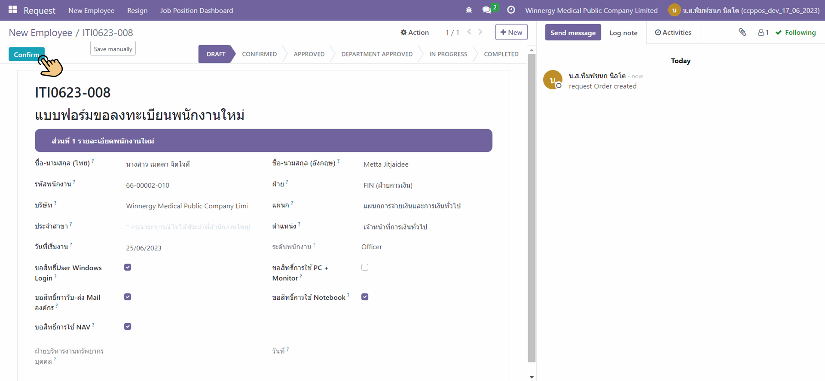Viewport: 825px width, 381px height.
Task: Select the COMPLETED status stage
Action: 501,54
